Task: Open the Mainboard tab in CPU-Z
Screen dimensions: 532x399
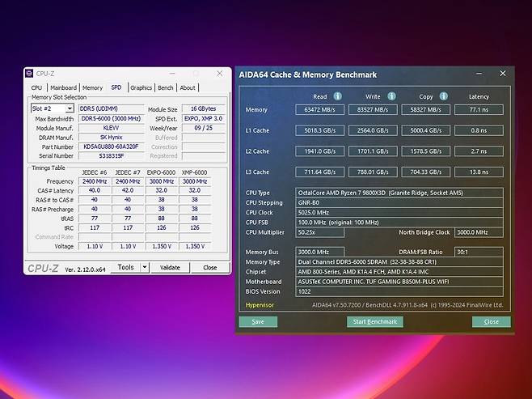Action: pos(63,87)
